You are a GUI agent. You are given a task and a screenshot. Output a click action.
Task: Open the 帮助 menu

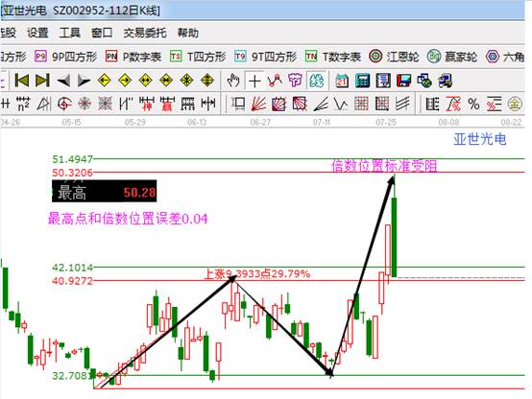point(188,33)
